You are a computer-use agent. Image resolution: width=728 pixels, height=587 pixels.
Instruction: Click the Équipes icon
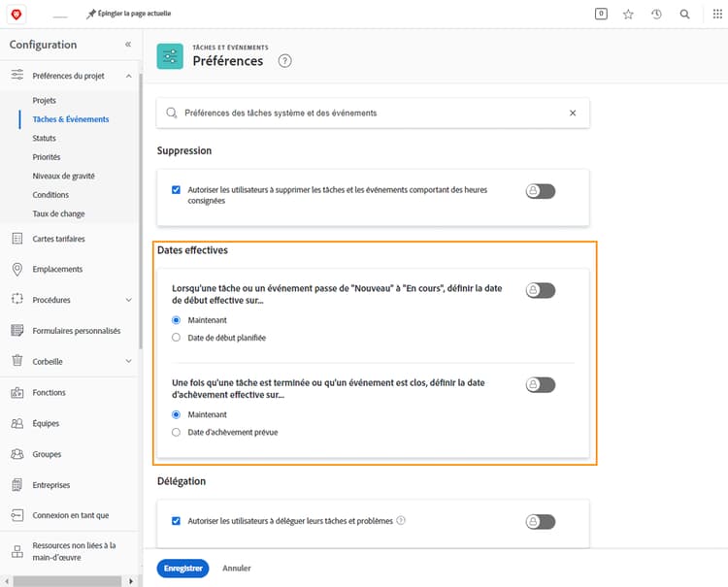pyautogui.click(x=17, y=423)
